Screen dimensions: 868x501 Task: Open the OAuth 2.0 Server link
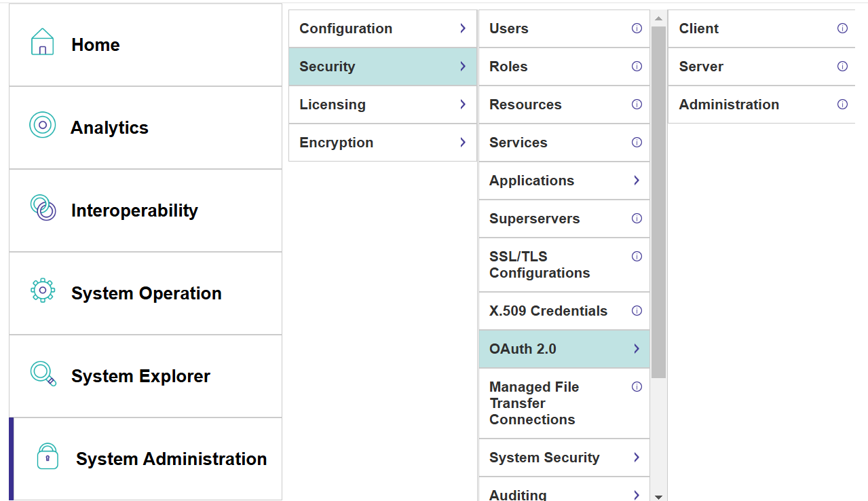701,67
